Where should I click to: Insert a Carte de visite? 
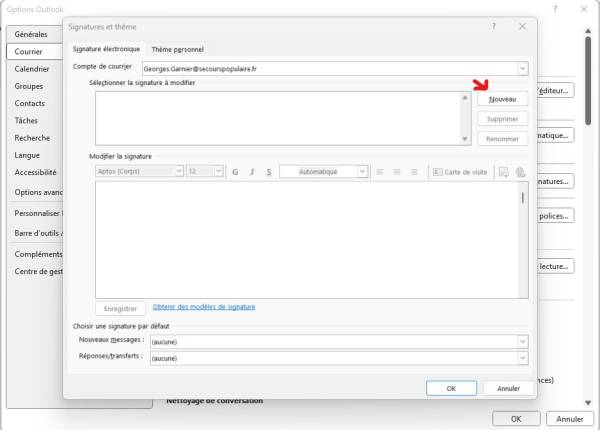coord(460,172)
